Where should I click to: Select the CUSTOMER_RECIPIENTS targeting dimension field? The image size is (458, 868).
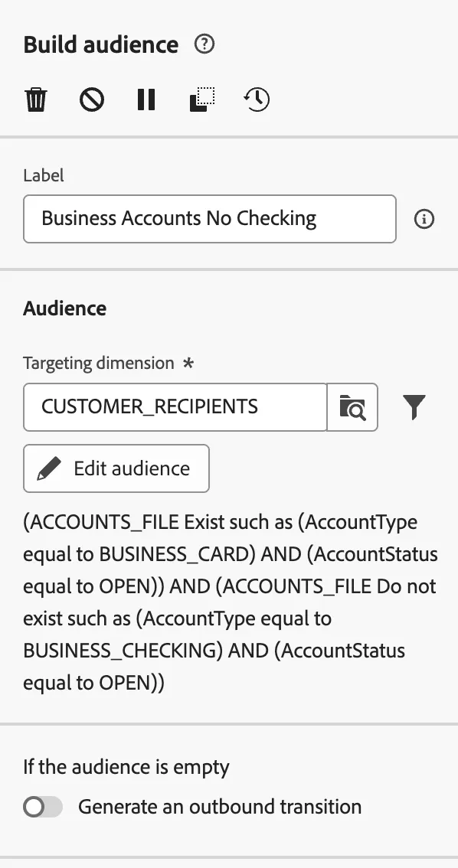coord(175,407)
